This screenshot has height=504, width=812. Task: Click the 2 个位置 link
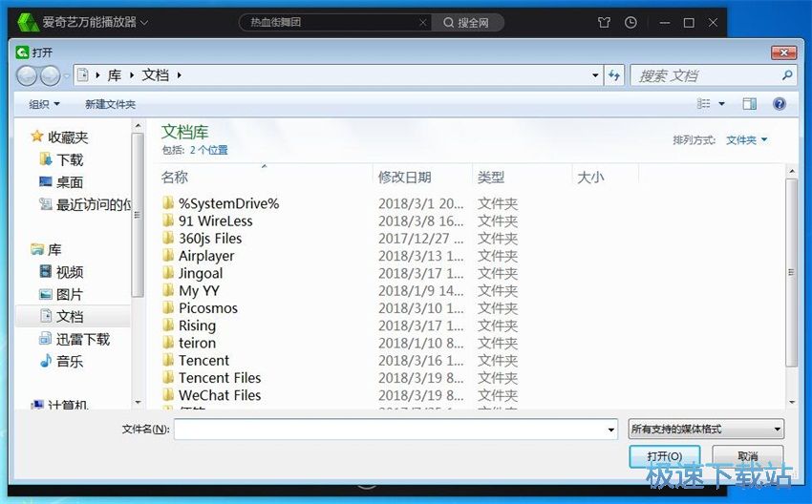(x=208, y=150)
